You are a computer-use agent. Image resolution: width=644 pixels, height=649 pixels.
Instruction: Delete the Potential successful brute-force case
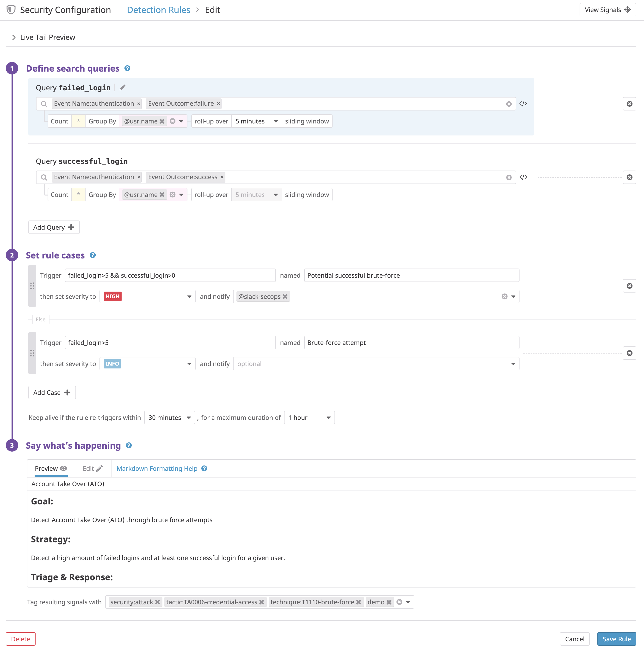629,286
